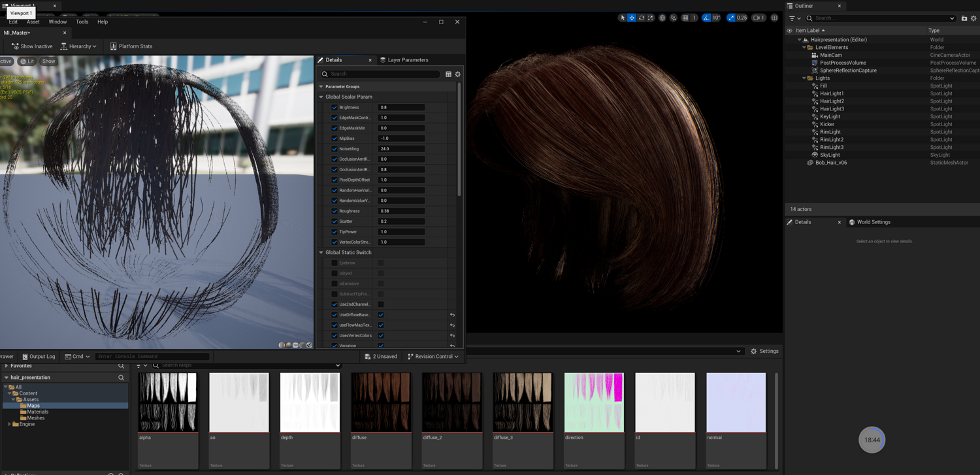Collapse the Global Scalar Param group
This screenshot has height=475, width=980.
(321, 97)
